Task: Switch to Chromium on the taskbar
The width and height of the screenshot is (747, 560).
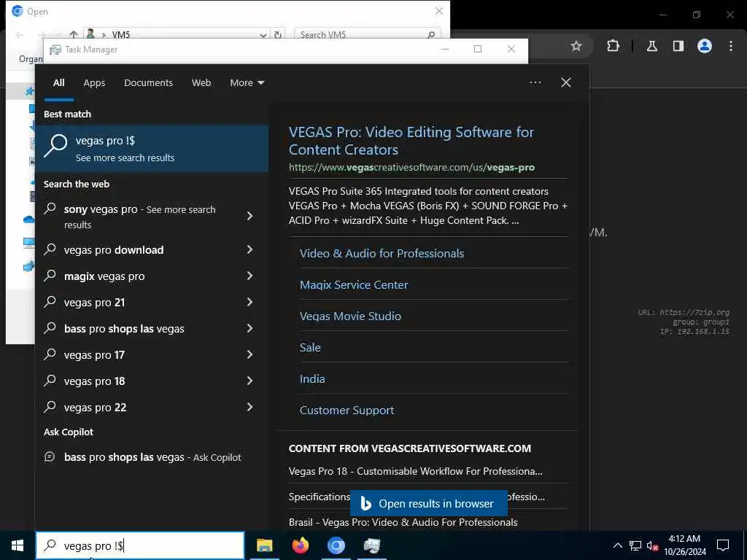Action: click(336, 545)
